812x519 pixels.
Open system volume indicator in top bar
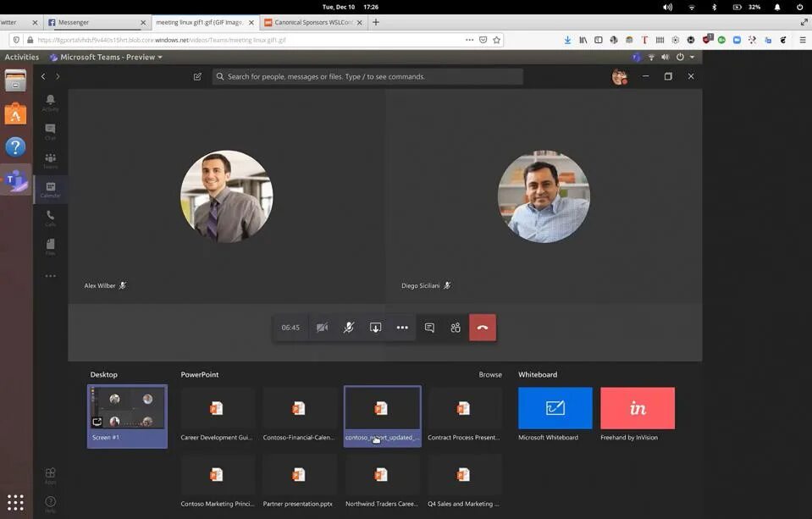pos(667,8)
